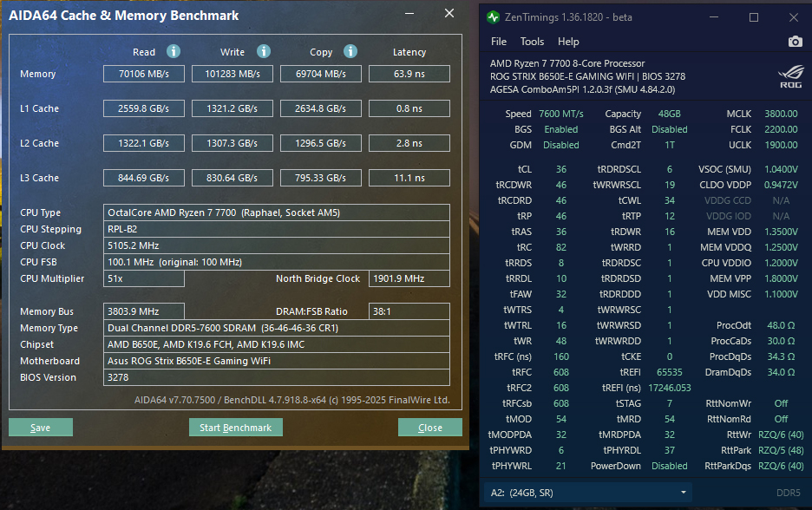This screenshot has width=812, height=510.
Task: Click the ROG logo in ZenTimings
Action: click(x=791, y=76)
